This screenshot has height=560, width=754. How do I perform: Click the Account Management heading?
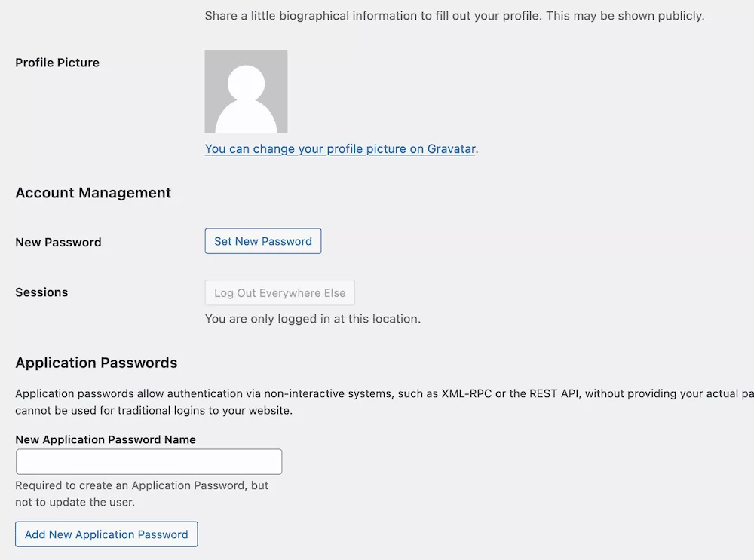(x=93, y=193)
